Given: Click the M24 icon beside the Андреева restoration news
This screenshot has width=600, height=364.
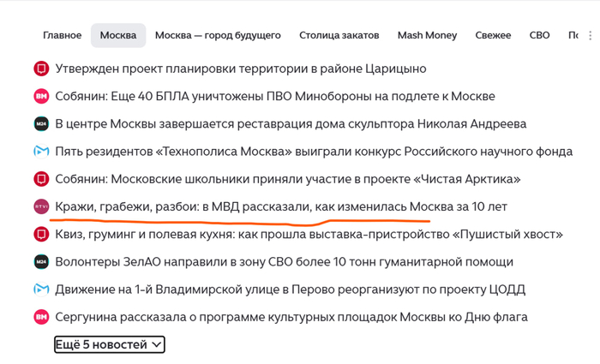Looking at the screenshot, I should coord(41,124).
